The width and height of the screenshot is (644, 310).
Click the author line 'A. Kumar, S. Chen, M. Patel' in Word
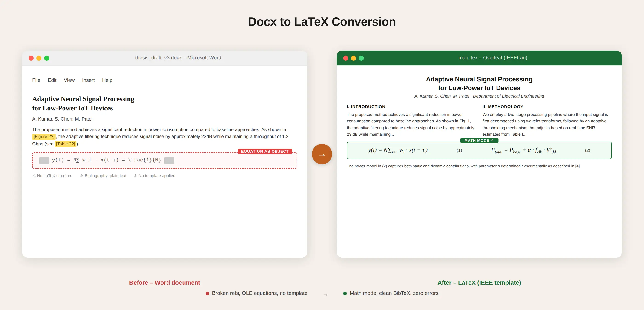tap(62, 119)
